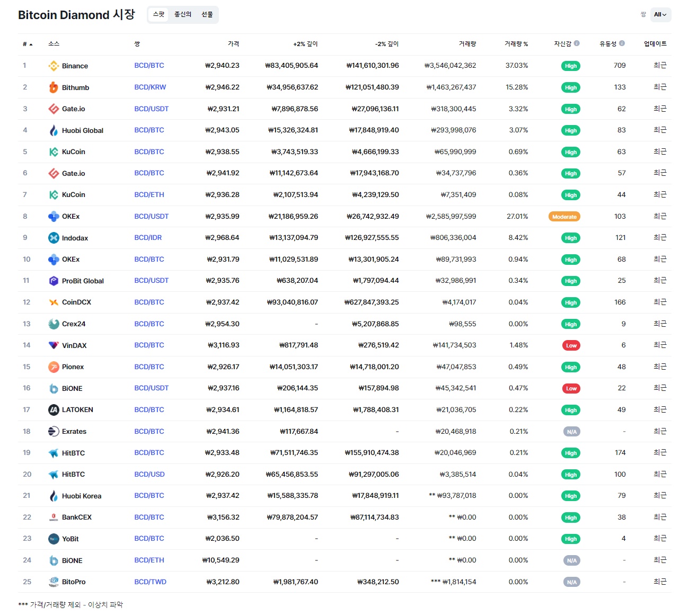Click the Low confidence badge for VinDAX
This screenshot has width=680, height=616.
(x=571, y=345)
